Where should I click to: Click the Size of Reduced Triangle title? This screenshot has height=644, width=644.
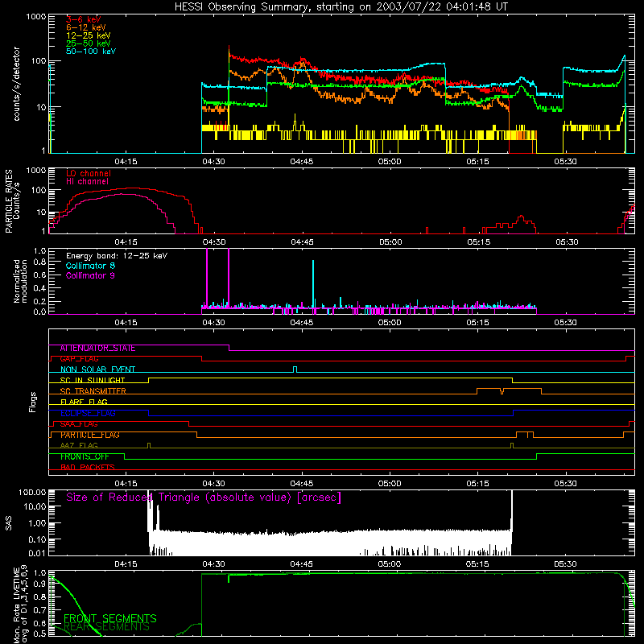(204, 497)
